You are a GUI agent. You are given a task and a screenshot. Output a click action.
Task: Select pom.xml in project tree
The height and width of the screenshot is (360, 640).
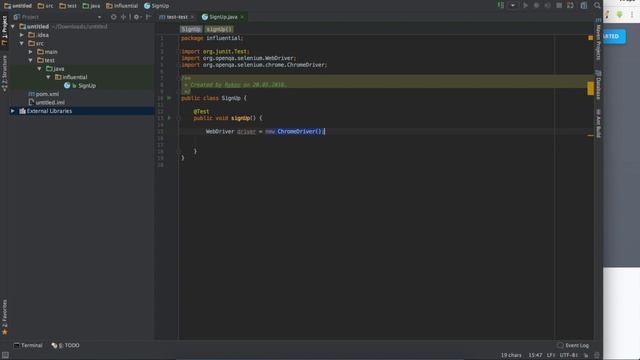click(43, 94)
